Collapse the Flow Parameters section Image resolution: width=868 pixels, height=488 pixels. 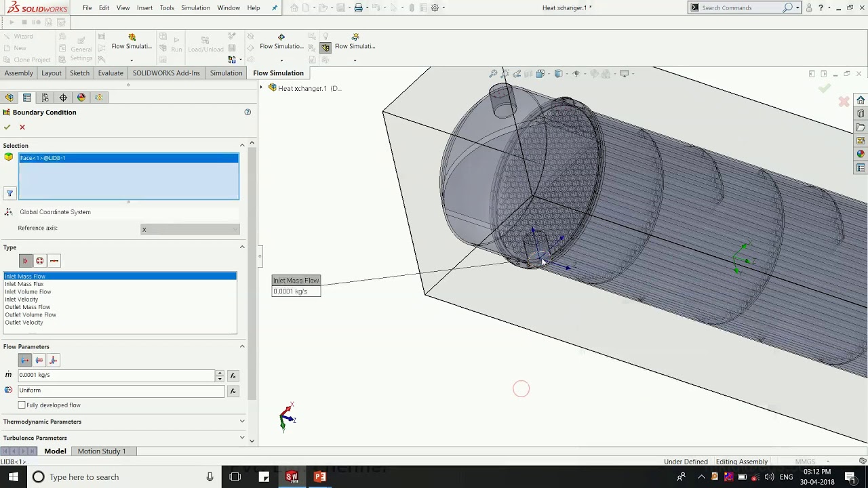coord(242,346)
